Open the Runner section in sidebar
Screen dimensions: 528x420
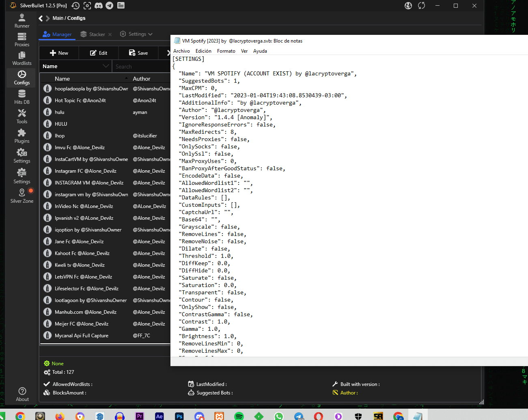[x=22, y=21]
